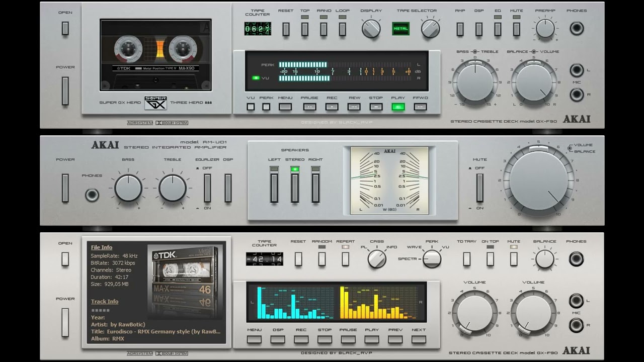Eject the cassette with top deck OPEN button
644x362 pixels.
click(65, 29)
